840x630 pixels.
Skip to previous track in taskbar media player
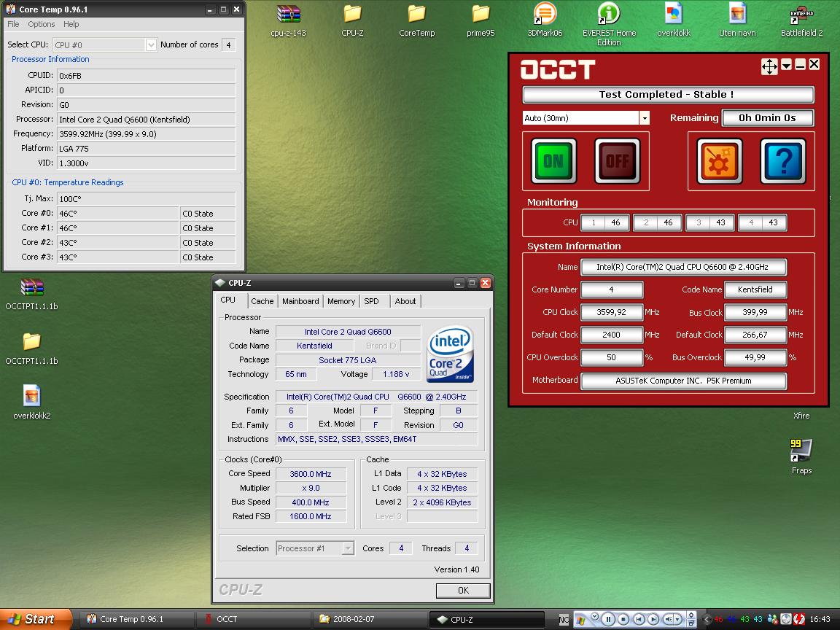click(639, 619)
